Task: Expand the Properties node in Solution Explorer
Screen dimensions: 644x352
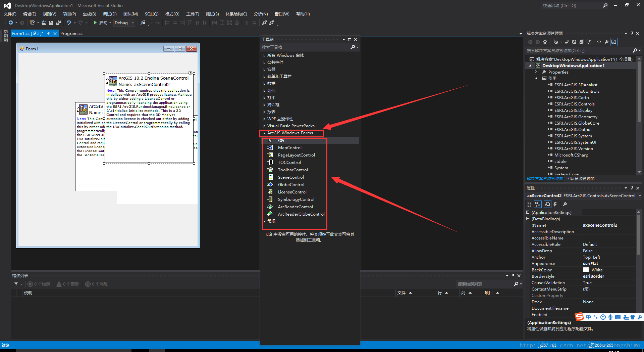Action: pyautogui.click(x=536, y=72)
